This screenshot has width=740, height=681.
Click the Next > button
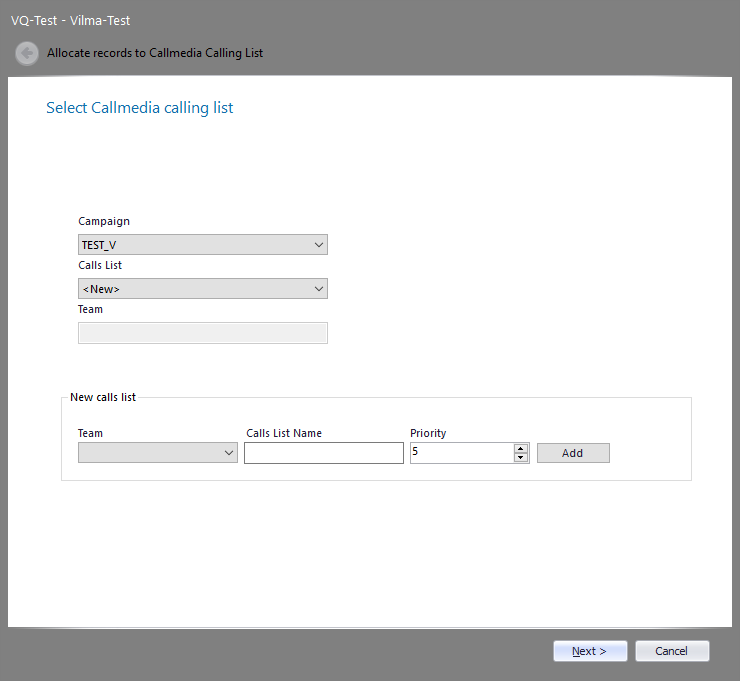click(590, 651)
